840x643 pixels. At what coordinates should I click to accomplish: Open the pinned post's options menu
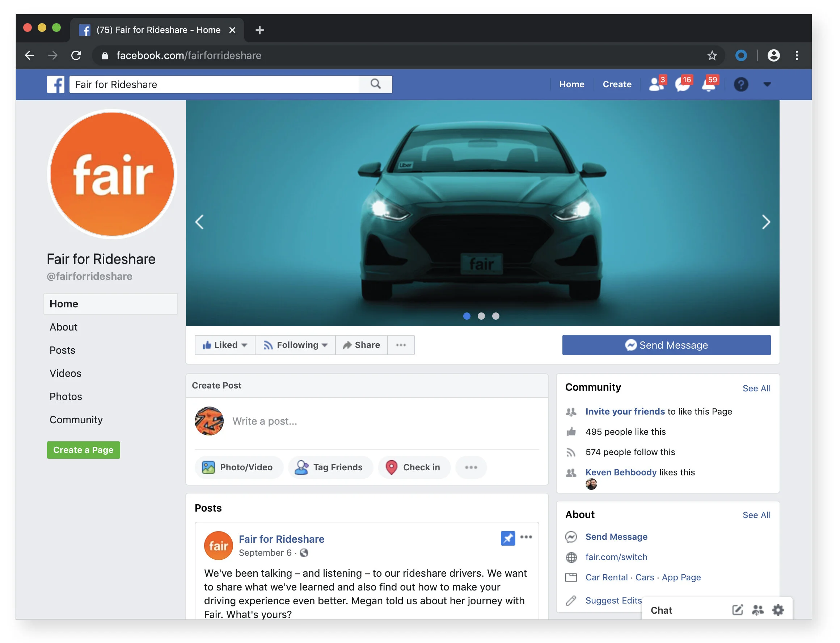click(527, 537)
